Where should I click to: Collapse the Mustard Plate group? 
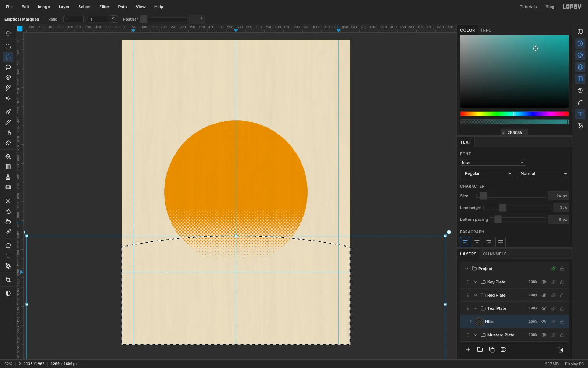click(x=476, y=335)
